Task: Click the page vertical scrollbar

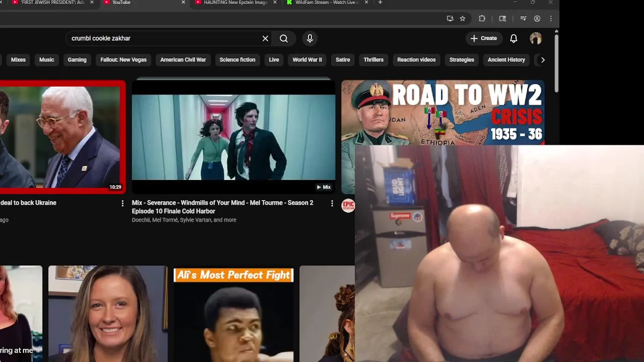Action: (556, 63)
